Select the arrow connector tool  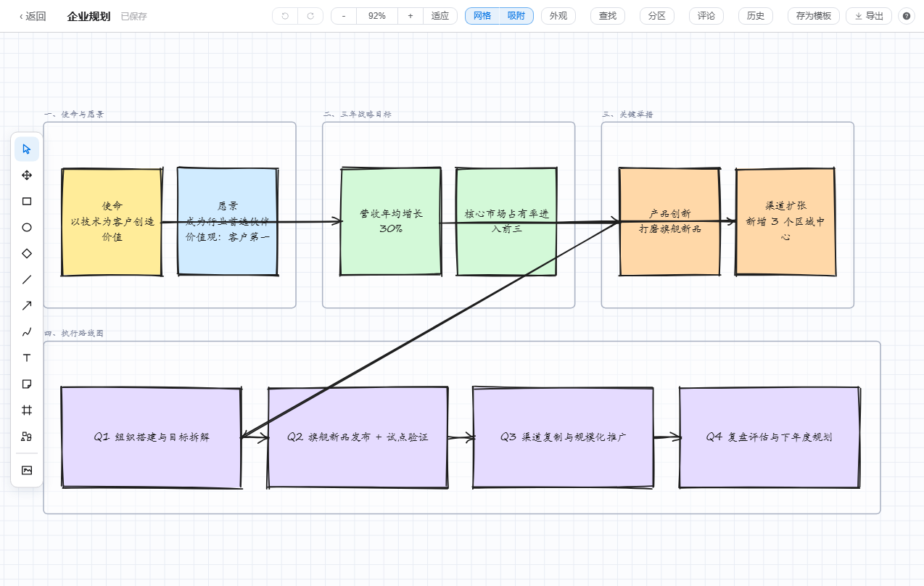pos(27,305)
